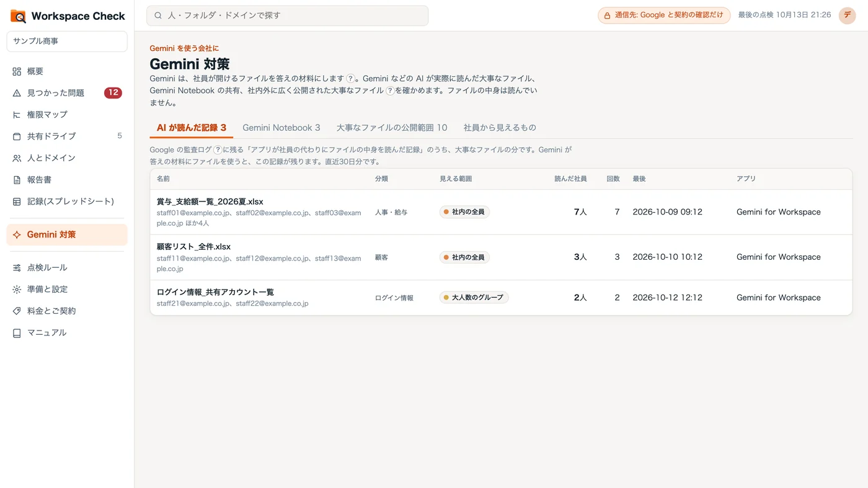868x488 pixels.
Task: Click the magnifier icon in search bar
Action: pyautogui.click(x=158, y=16)
